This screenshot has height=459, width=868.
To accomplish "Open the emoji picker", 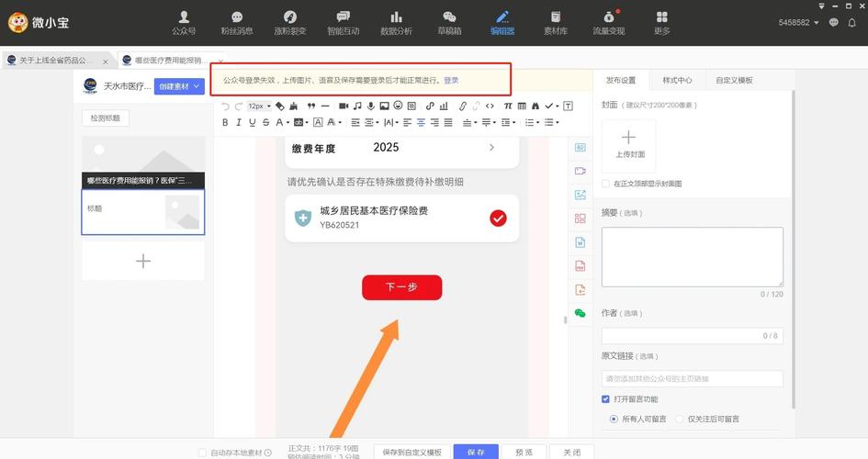I will [398, 106].
